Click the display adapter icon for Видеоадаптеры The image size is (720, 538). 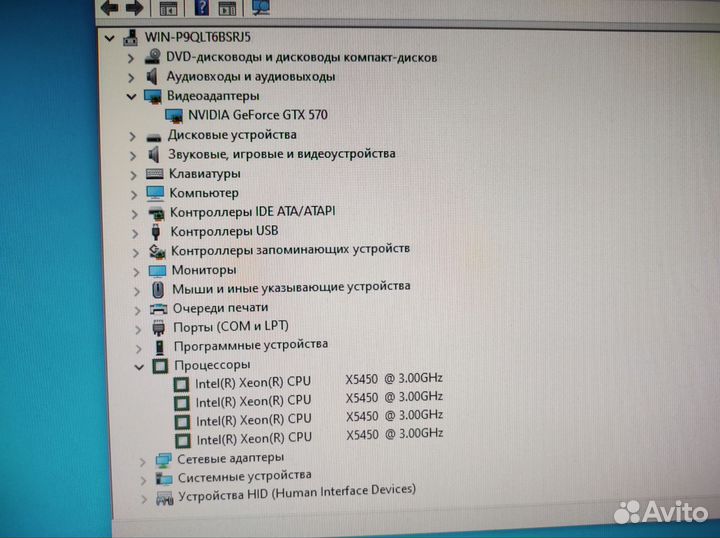[153, 96]
